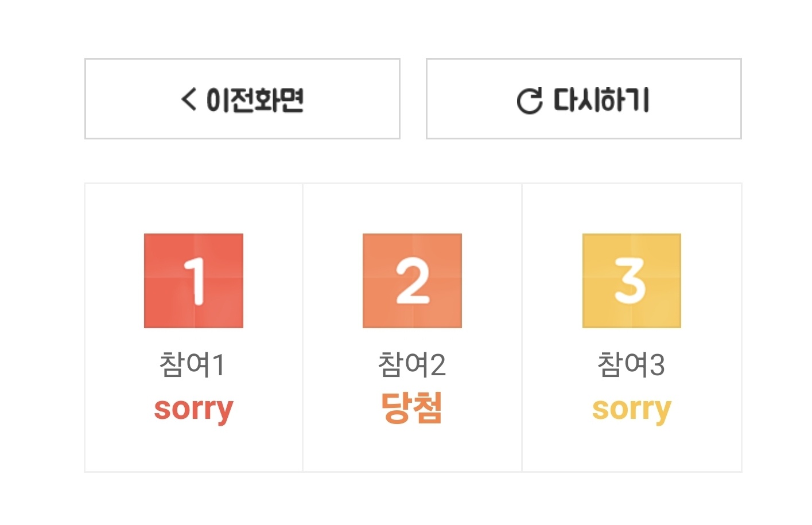Click the back chevron beside 이전화면

[x=189, y=99]
